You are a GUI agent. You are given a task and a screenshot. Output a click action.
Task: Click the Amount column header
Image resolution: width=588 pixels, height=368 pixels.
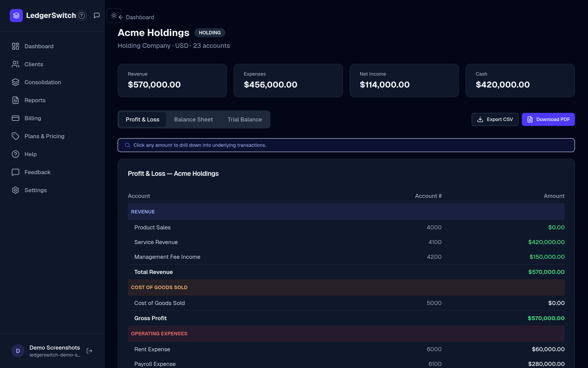coord(554,196)
